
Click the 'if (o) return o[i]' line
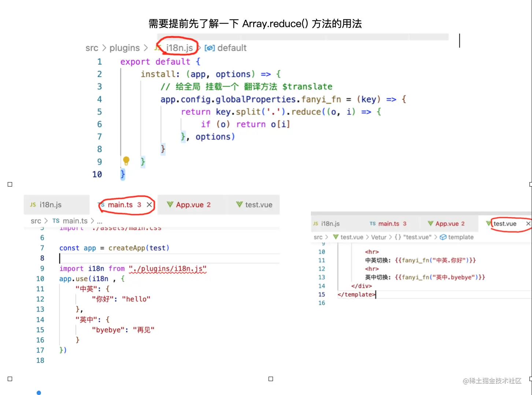click(x=245, y=124)
